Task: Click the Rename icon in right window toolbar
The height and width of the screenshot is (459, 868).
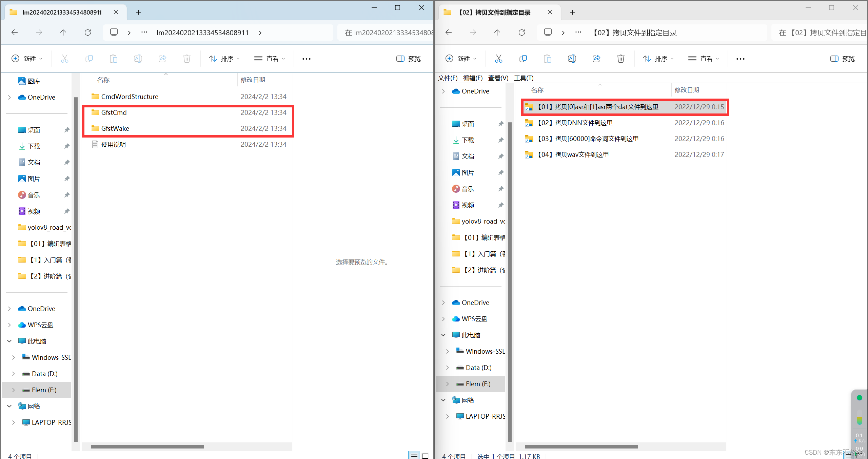Action: coord(572,59)
